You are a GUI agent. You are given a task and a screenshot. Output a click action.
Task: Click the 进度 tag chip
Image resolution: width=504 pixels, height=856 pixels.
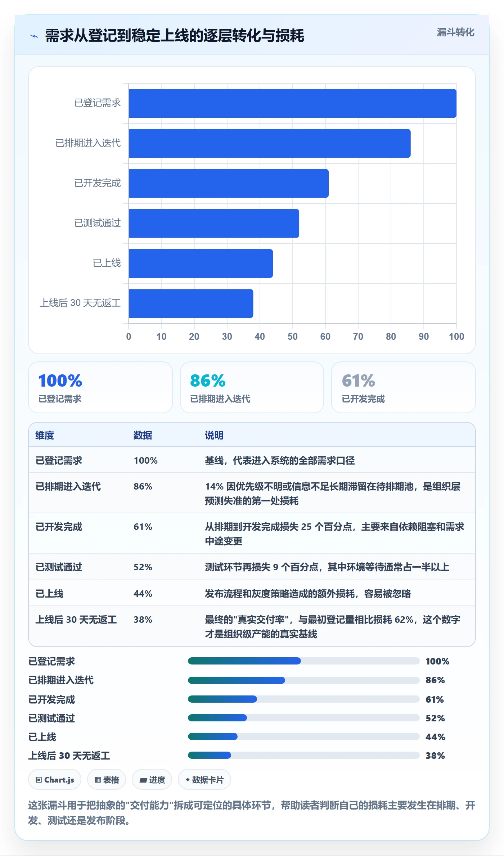[x=152, y=780]
